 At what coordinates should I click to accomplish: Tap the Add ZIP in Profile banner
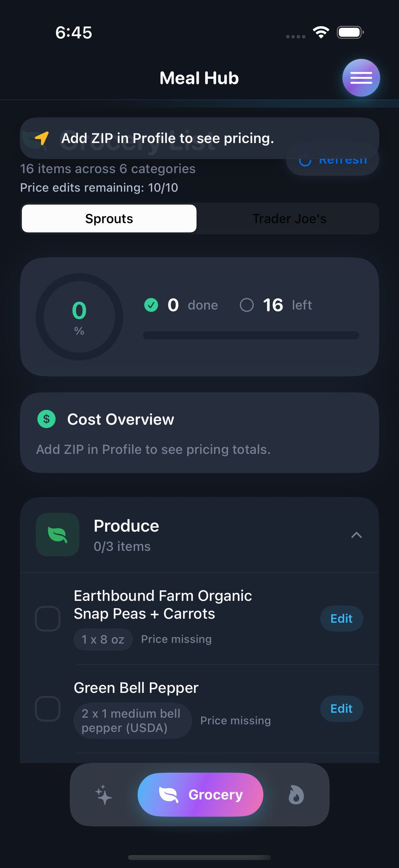point(199,138)
